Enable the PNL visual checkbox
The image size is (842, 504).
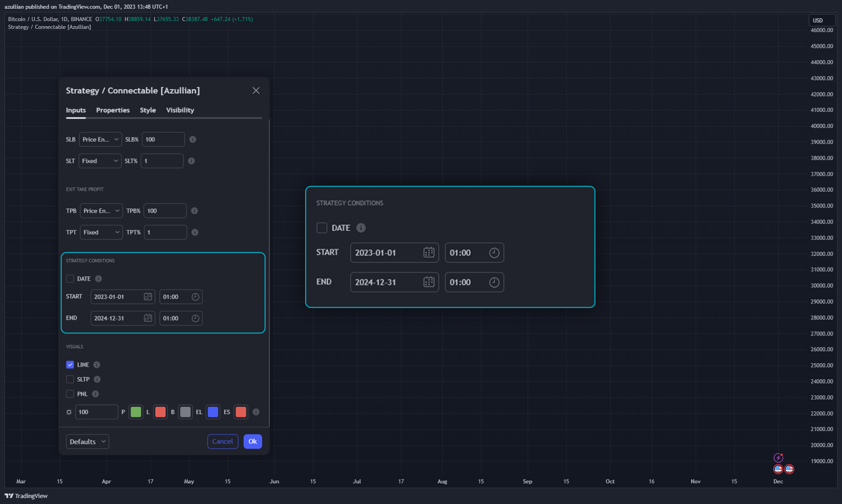[x=70, y=394]
